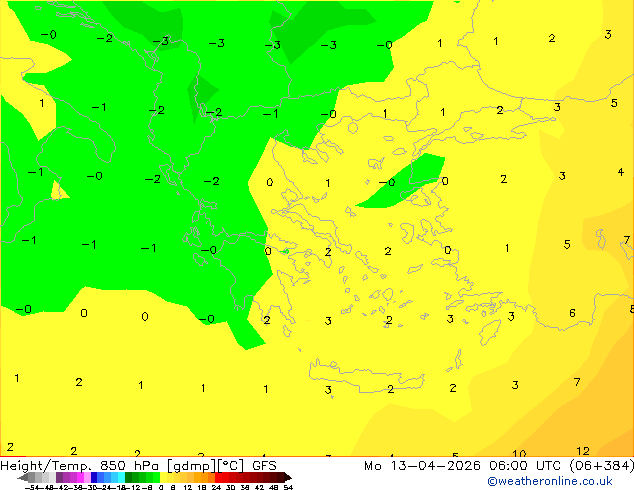Pick the bright magenta legend swatch
Image resolution: width=634 pixels, height=490 pixels.
(80, 477)
